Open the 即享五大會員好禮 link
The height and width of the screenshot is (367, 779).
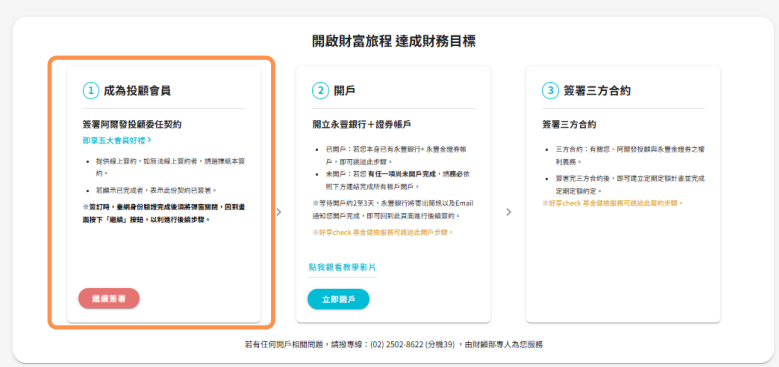point(117,141)
